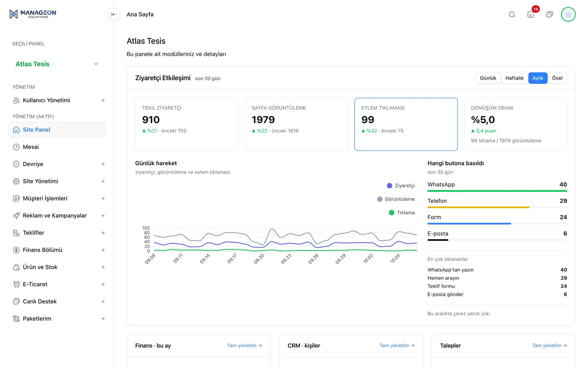Toggle the Tıklama series in chart legend

pyautogui.click(x=402, y=213)
